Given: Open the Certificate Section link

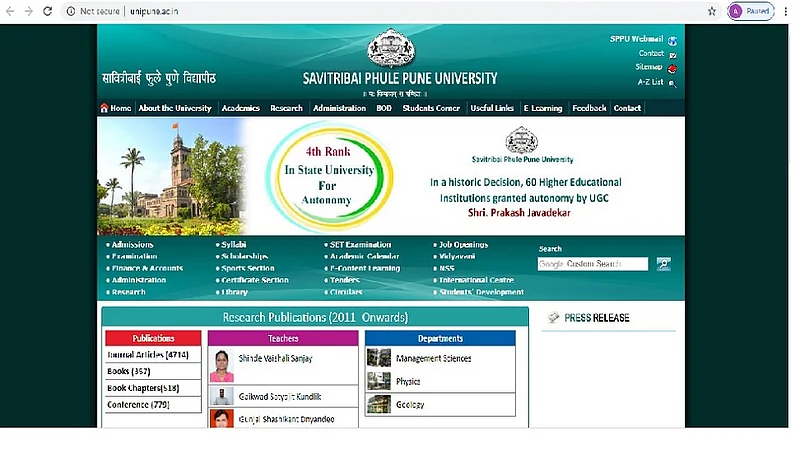Looking at the screenshot, I should (x=255, y=280).
